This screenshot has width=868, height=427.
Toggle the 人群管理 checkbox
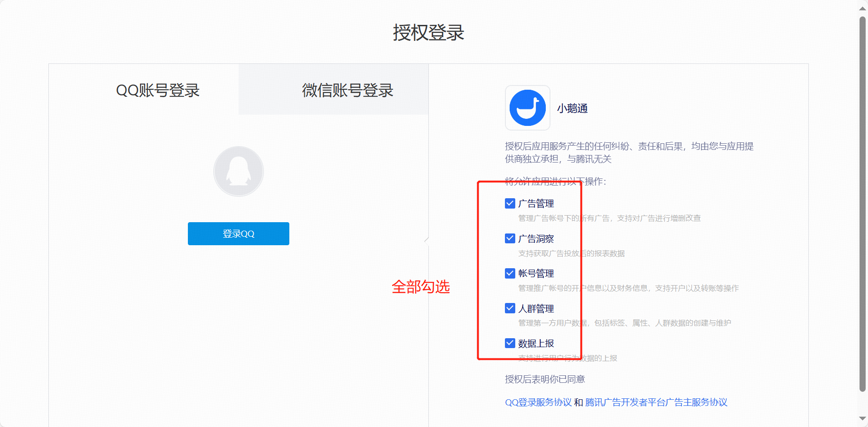click(x=510, y=308)
